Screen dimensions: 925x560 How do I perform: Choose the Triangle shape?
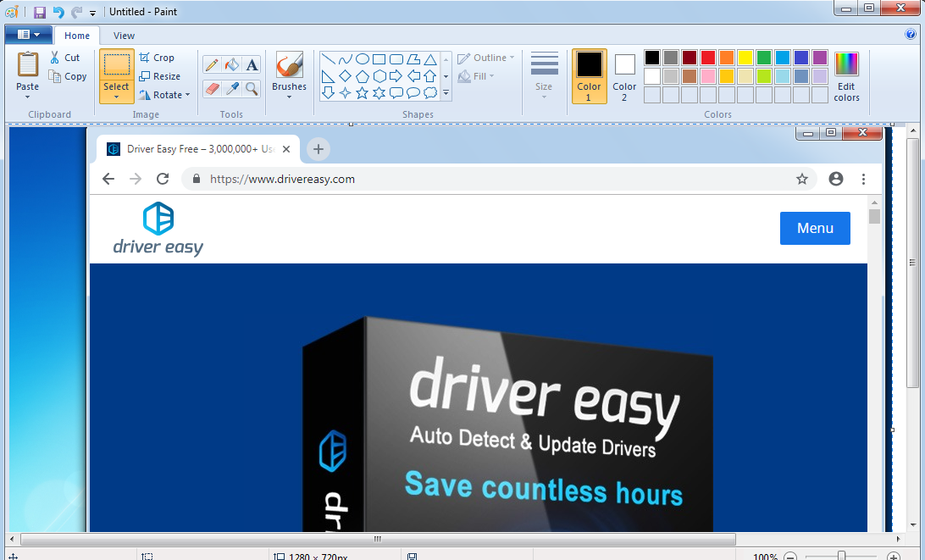tap(430, 59)
